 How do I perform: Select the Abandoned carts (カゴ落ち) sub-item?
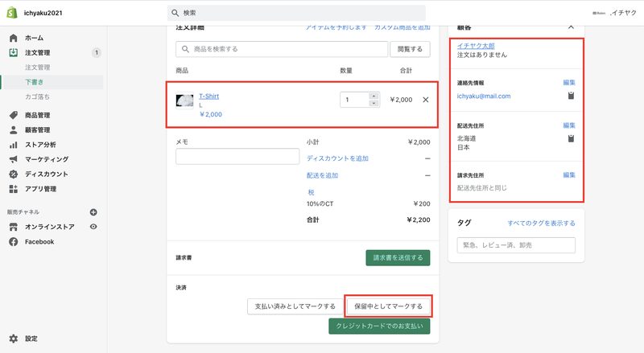coord(37,96)
